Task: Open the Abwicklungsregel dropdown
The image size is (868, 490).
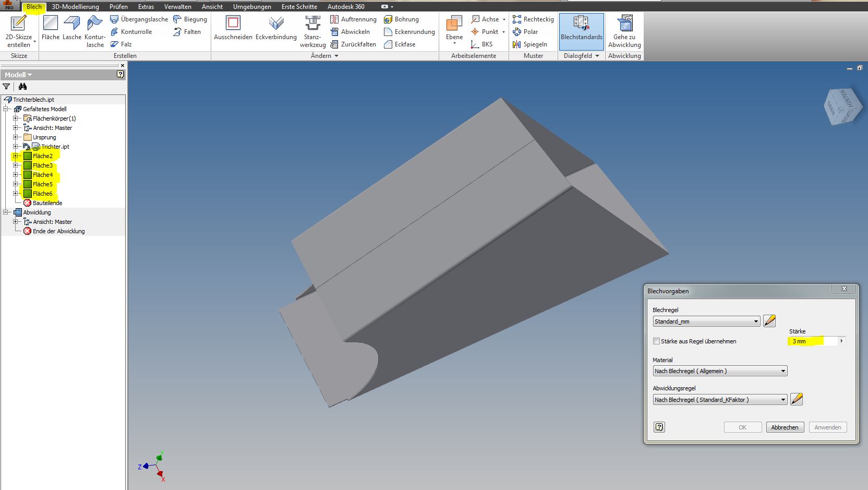Action: tap(720, 400)
